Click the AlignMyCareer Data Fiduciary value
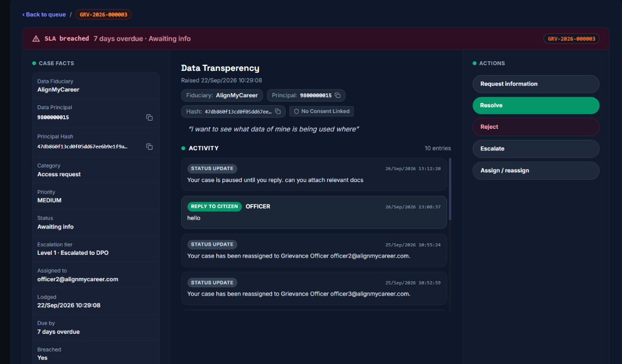The width and height of the screenshot is (622, 364). (x=58, y=90)
